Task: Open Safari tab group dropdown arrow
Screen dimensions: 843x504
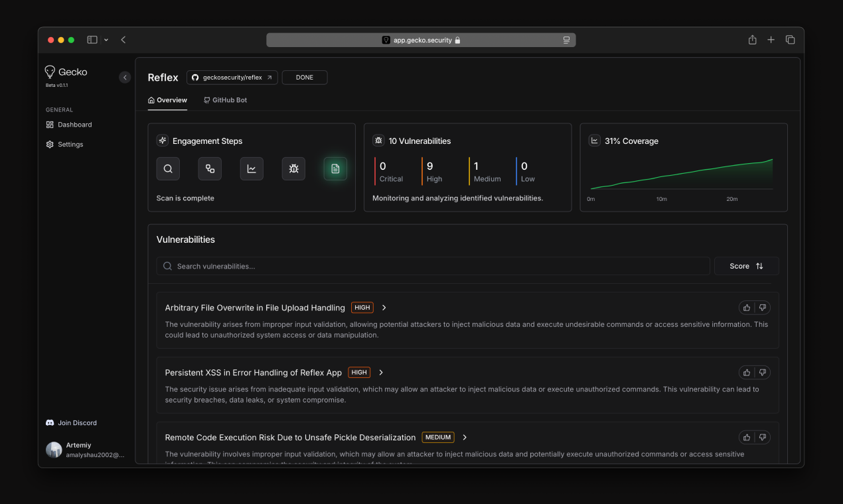Action: [106, 40]
